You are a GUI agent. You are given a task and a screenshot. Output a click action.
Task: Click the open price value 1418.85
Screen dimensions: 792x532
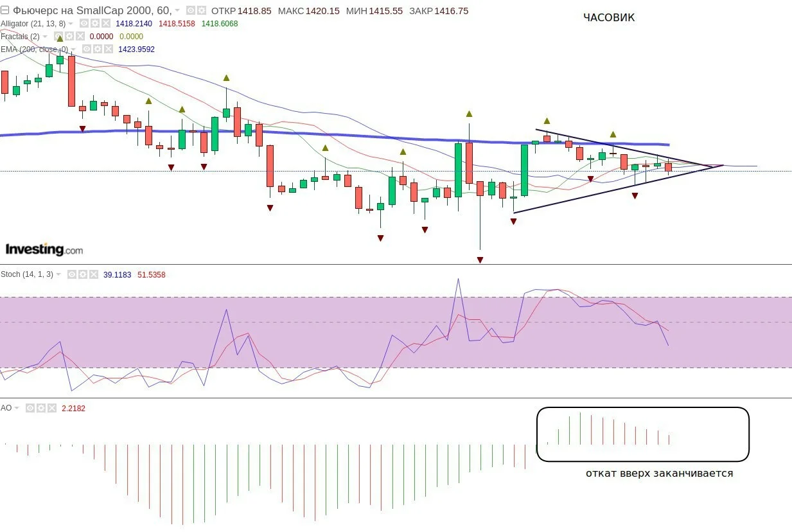254,11
